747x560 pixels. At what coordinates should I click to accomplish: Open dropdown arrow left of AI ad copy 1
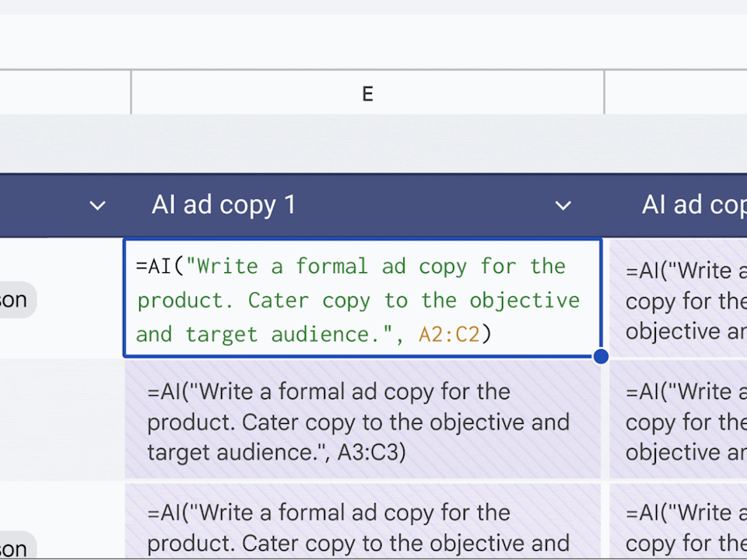[97, 206]
